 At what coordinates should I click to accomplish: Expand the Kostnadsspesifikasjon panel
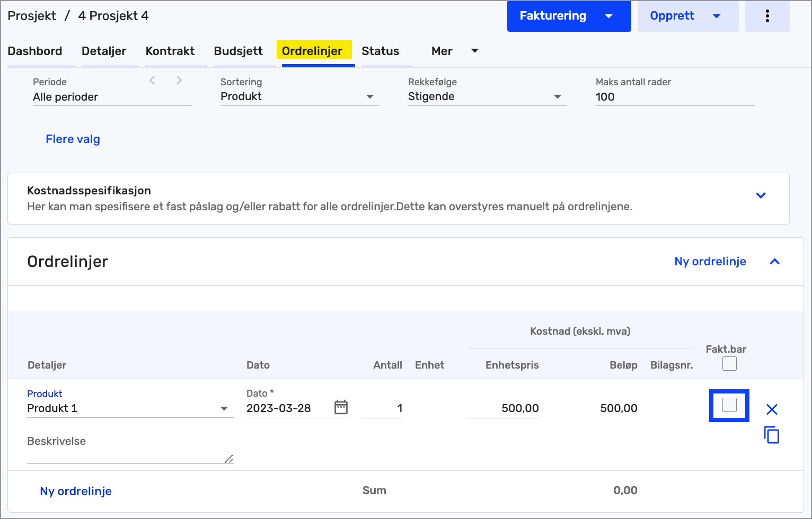click(x=761, y=195)
